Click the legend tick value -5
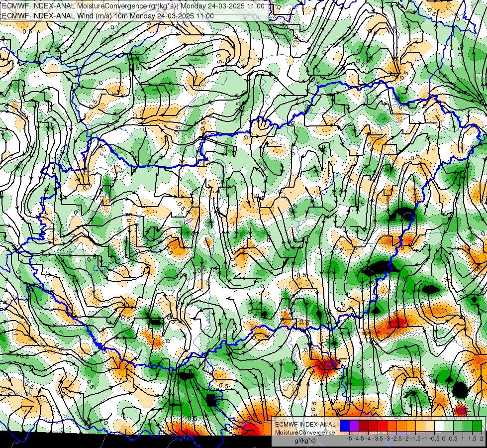The image size is (487, 448). tap(349, 439)
